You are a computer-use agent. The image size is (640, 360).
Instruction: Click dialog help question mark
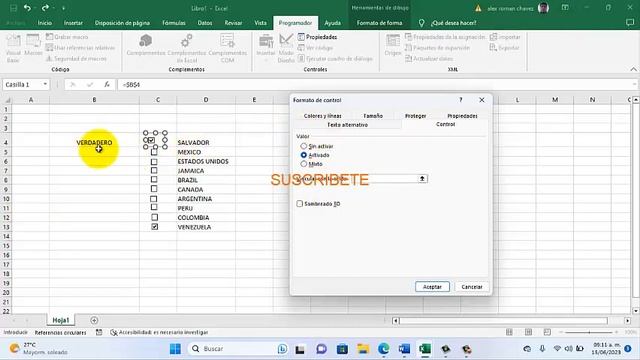click(x=461, y=100)
